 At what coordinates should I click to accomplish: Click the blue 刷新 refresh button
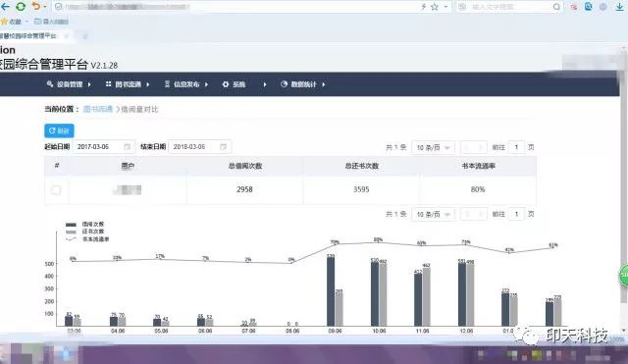click(x=59, y=130)
